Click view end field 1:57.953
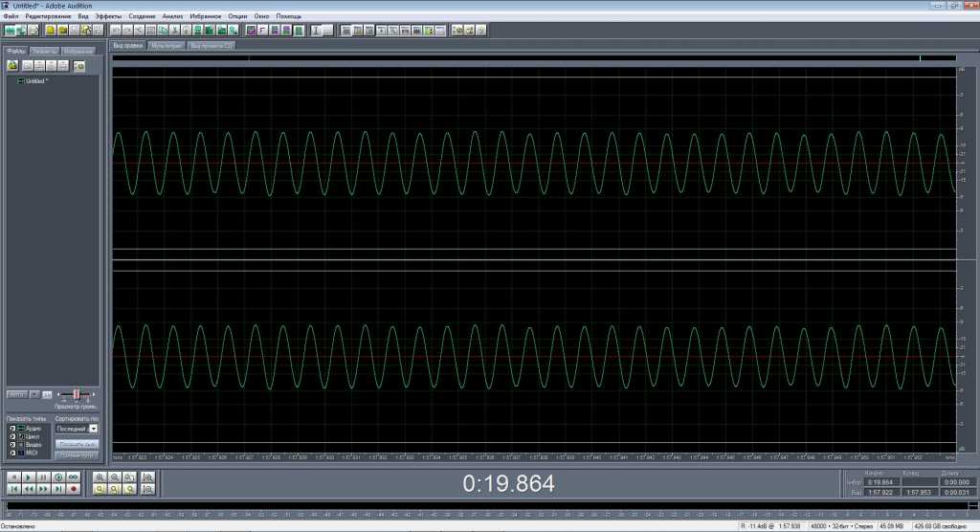This screenshot has width=980, height=532. pyautogui.click(x=920, y=493)
